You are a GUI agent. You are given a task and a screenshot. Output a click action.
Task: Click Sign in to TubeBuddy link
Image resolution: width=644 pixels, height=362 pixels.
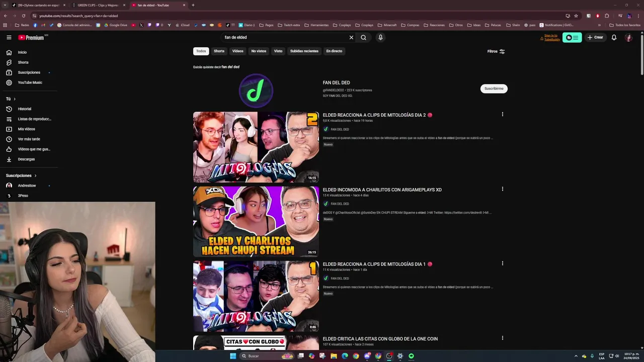[x=551, y=37]
